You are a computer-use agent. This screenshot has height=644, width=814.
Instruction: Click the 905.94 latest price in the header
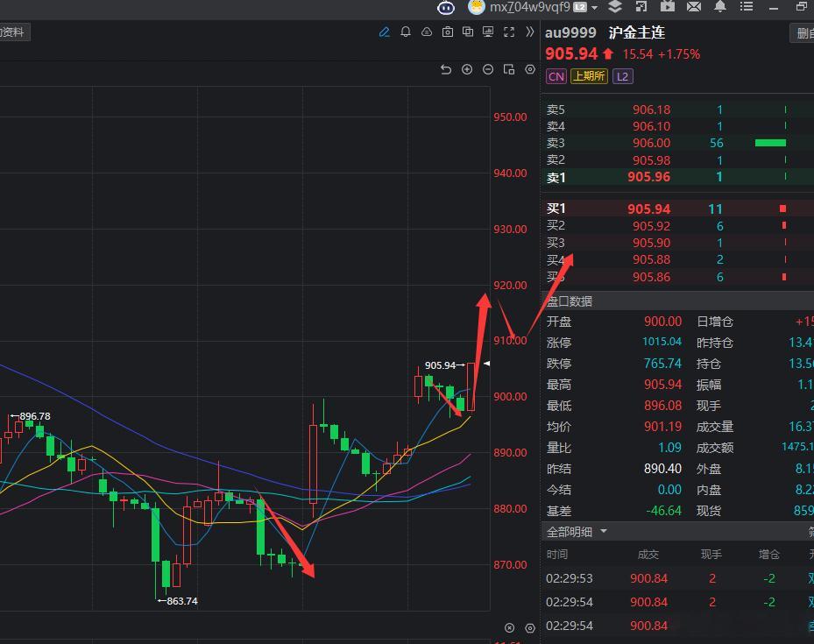571,54
